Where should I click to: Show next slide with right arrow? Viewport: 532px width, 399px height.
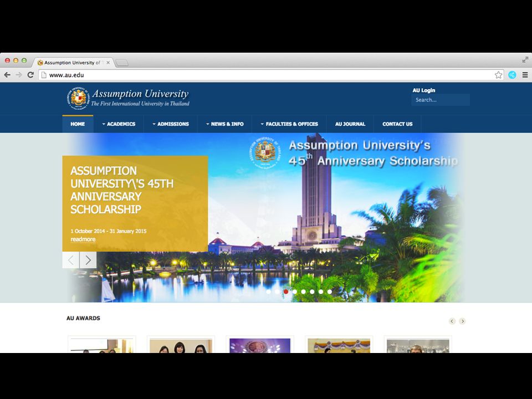pyautogui.click(x=88, y=260)
